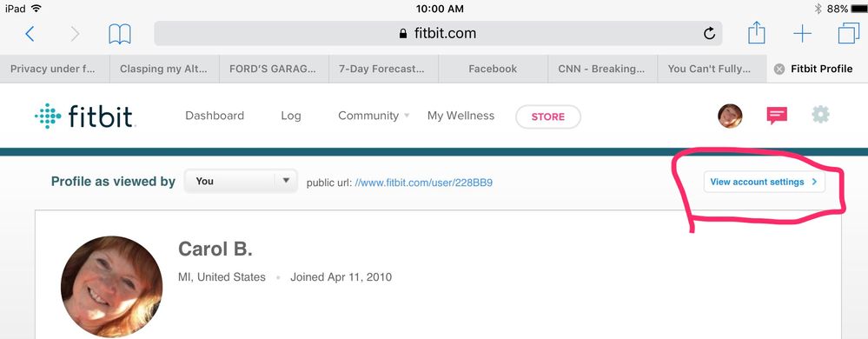
Task: Add a new Safari tab
Action: 802,34
